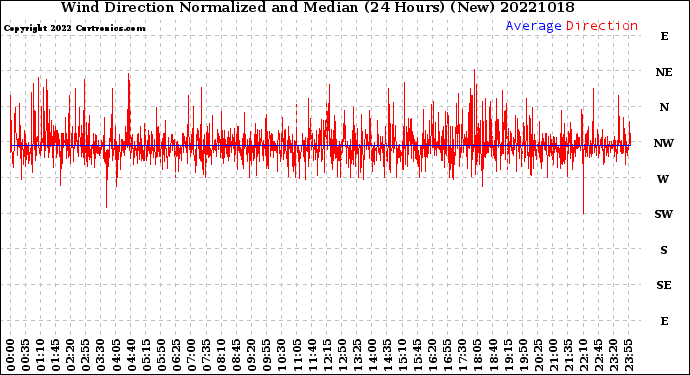Viewport: 690px width, 375px height.
Task: Click the 03:30 time label
Action: (x=101, y=355)
